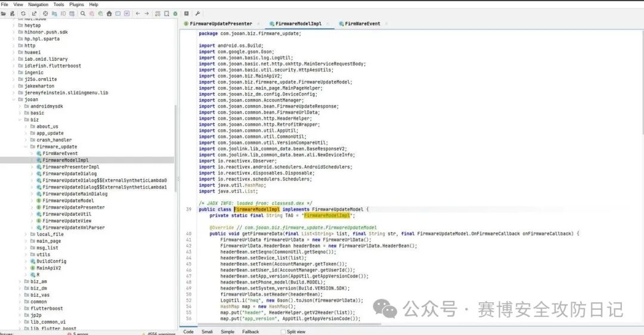The image size is (644, 335).
Task: Collapse the firmware_update package
Action: click(x=26, y=147)
